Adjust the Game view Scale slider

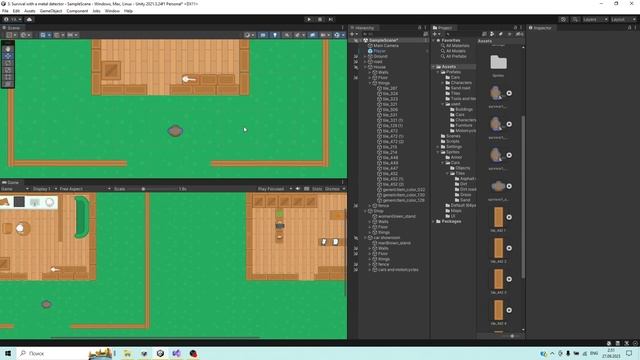tap(144, 189)
